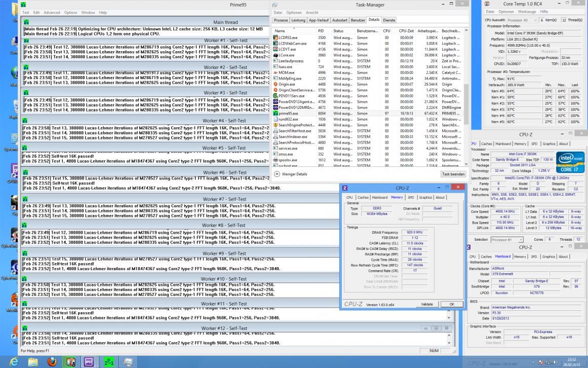Click the PDVD11Serv.exe process icon
Image resolution: width=588 pixels, height=368 pixels.
coord(275,96)
